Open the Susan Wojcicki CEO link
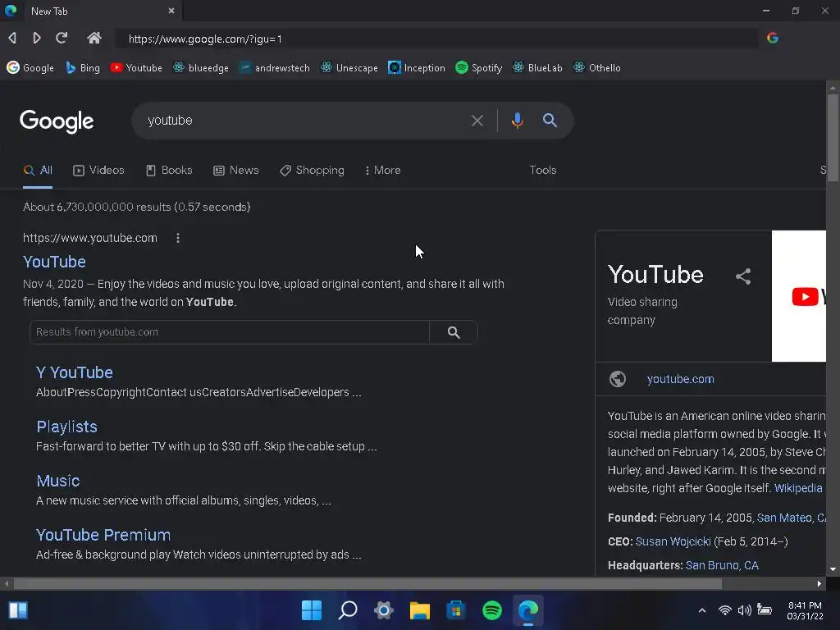The image size is (840, 630). pos(673,541)
